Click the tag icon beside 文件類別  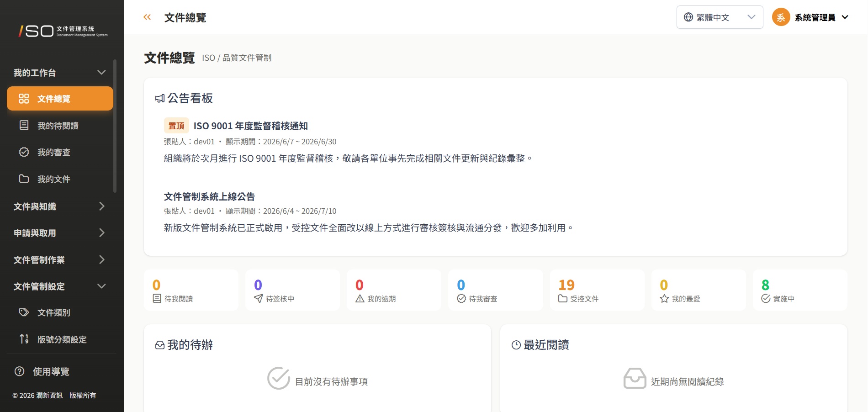click(x=24, y=312)
